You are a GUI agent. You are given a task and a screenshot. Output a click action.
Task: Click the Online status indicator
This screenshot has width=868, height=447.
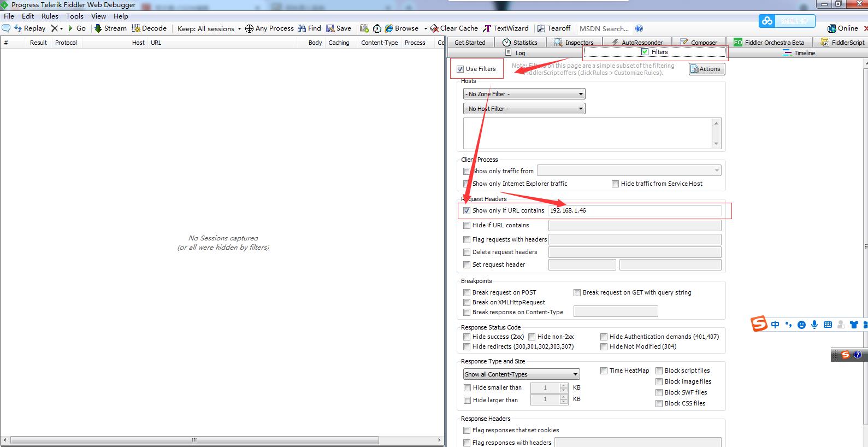click(843, 28)
